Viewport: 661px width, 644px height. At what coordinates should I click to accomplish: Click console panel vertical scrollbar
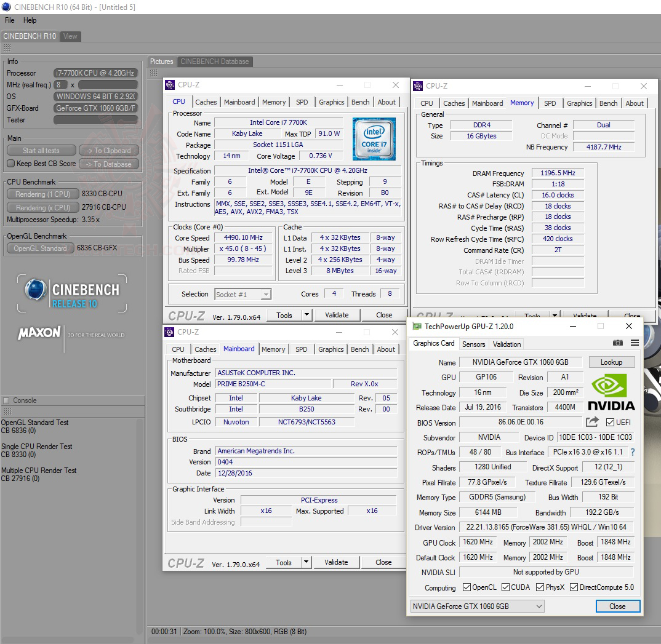(140, 527)
